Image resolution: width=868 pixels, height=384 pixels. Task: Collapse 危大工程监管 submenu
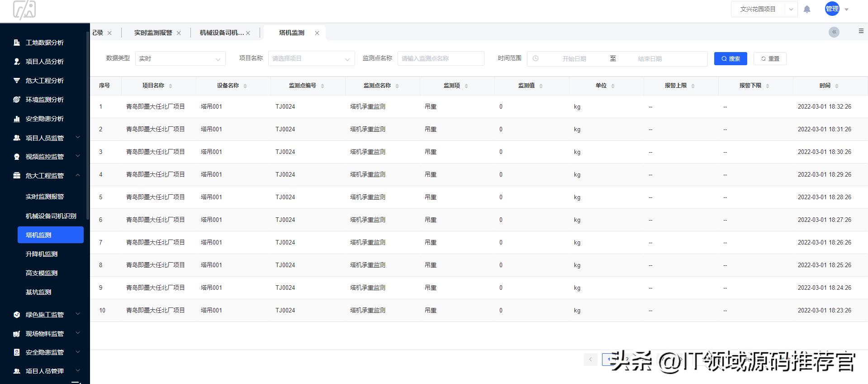click(x=78, y=175)
